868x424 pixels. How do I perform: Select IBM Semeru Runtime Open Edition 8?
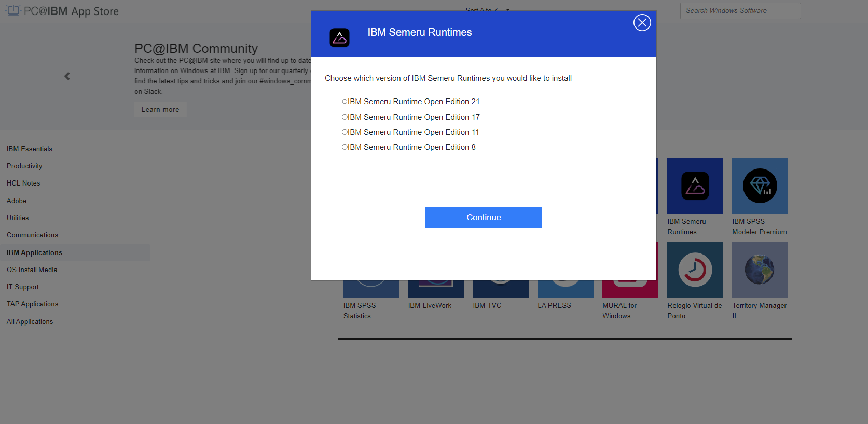(x=345, y=147)
